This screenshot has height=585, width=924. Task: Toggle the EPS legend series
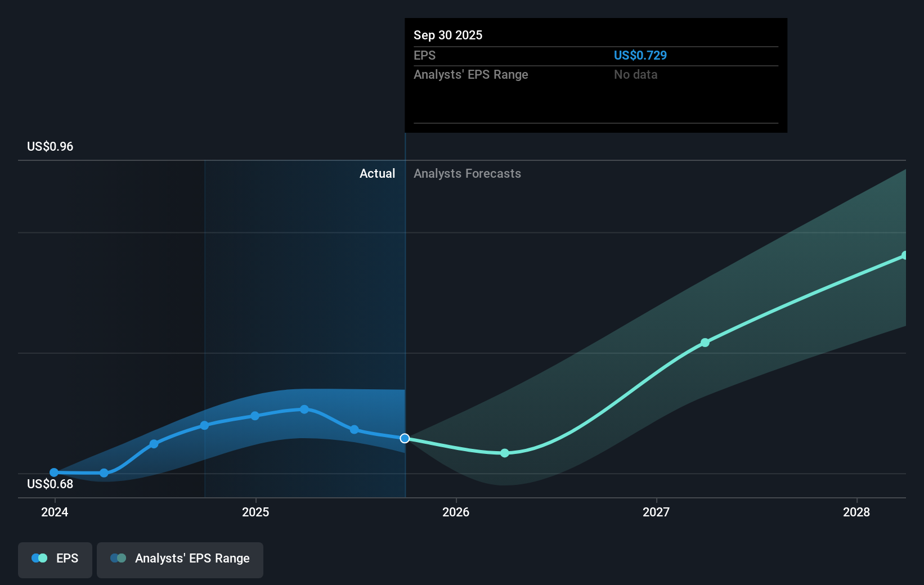coord(55,560)
